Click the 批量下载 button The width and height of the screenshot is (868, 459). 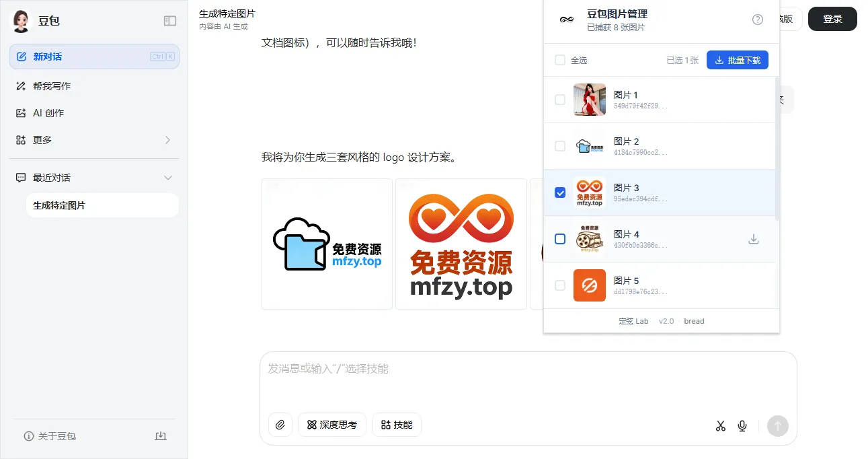(x=737, y=60)
